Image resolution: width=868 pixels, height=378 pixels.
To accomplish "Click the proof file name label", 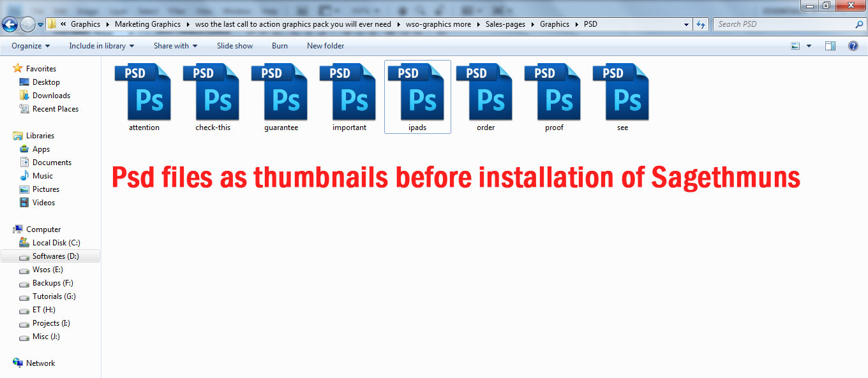I will (554, 127).
